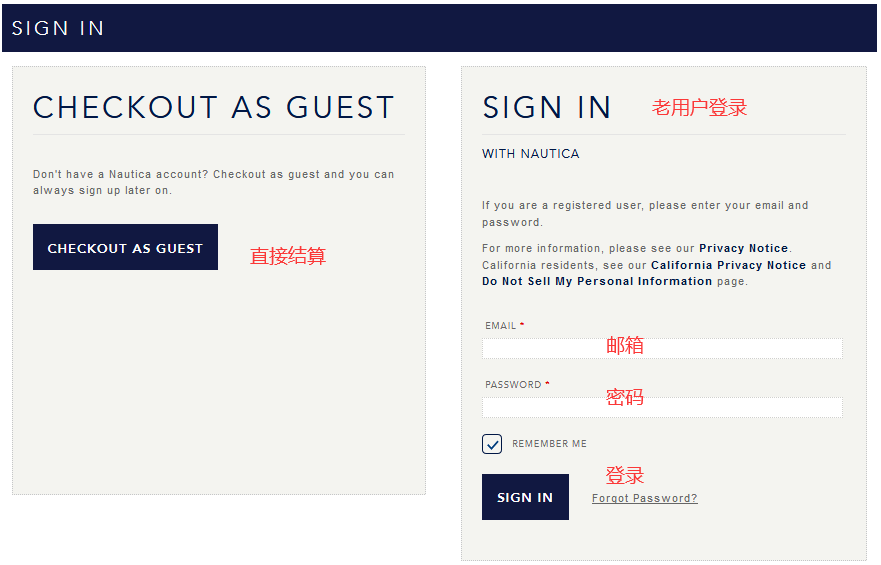
Task: Click the large Sign In panel heading
Action: [x=547, y=107]
